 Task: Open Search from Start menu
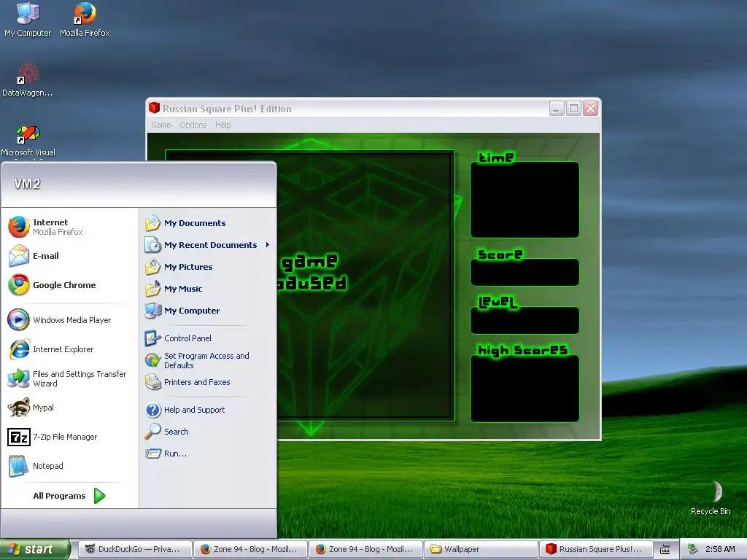pyautogui.click(x=208, y=432)
